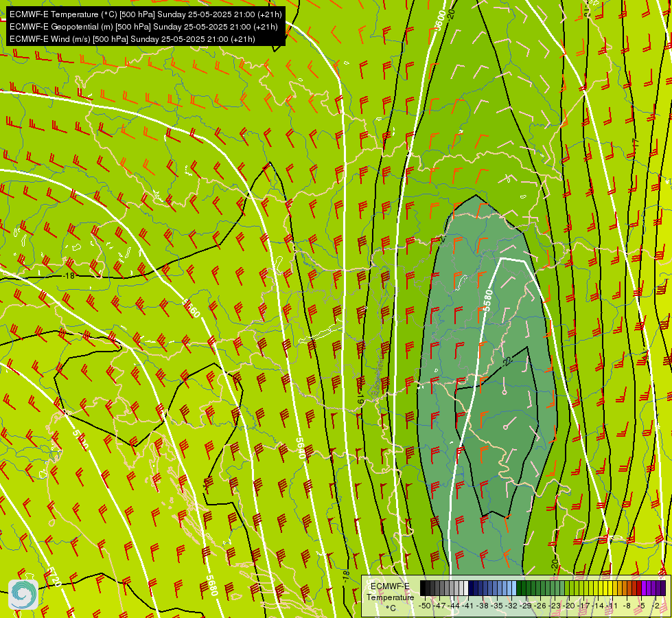672x618 pixels.
Task: Click the 5720 geopotential contour label
Action: pos(54,576)
